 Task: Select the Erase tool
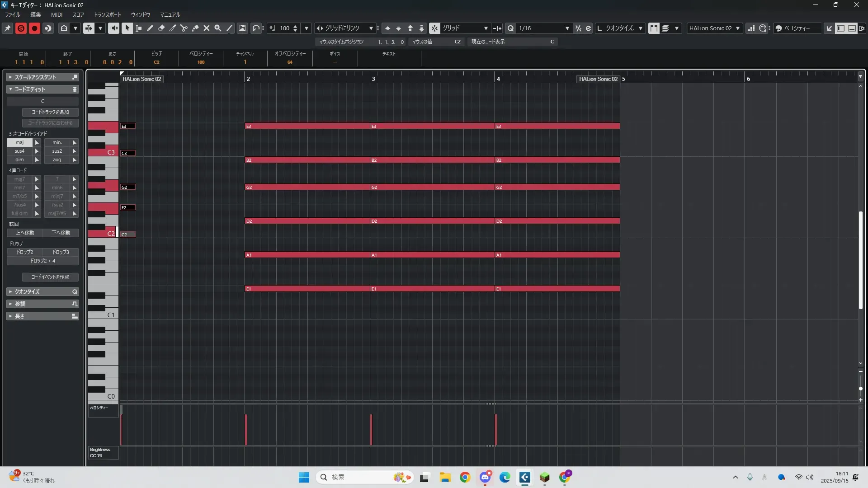click(161, 28)
